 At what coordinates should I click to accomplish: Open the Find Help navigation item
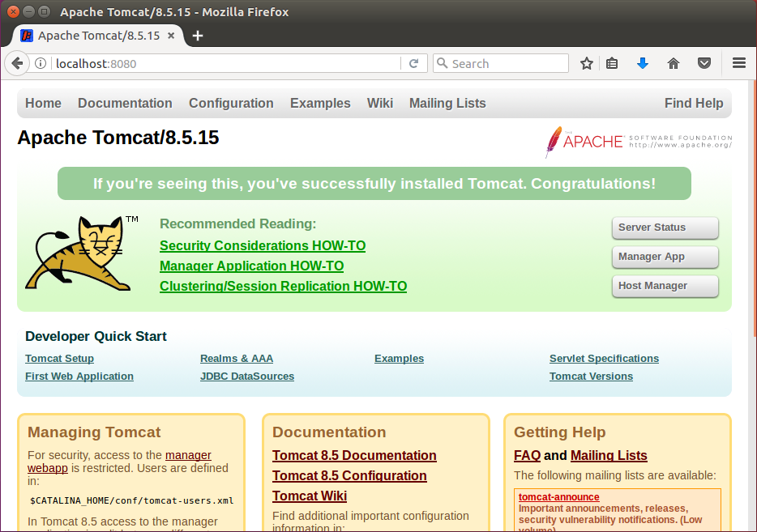pyautogui.click(x=694, y=103)
